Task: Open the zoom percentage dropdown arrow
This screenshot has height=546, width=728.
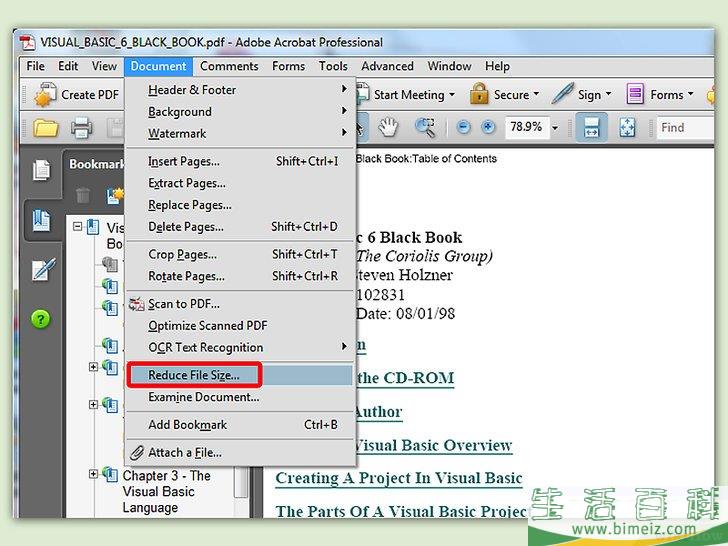Action: [555, 127]
